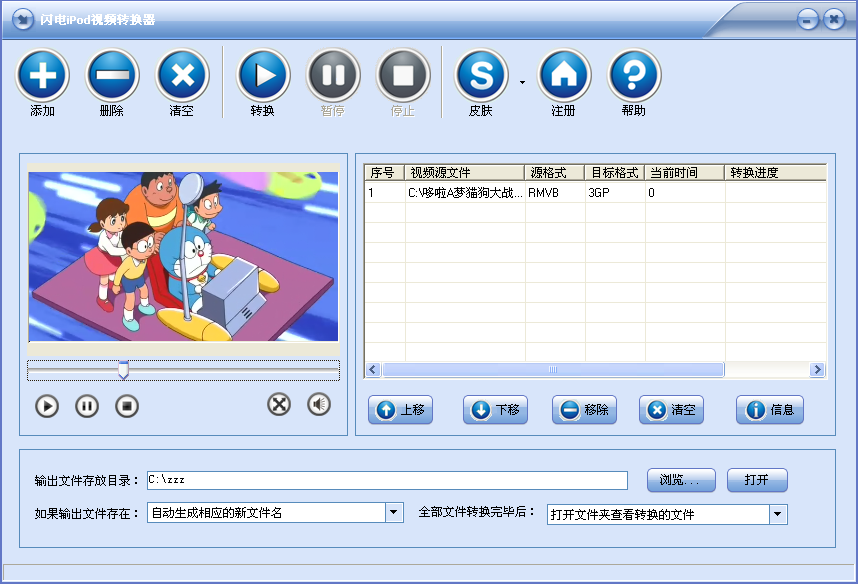
Task: Click the 视频源文件 column header
Action: click(x=465, y=172)
